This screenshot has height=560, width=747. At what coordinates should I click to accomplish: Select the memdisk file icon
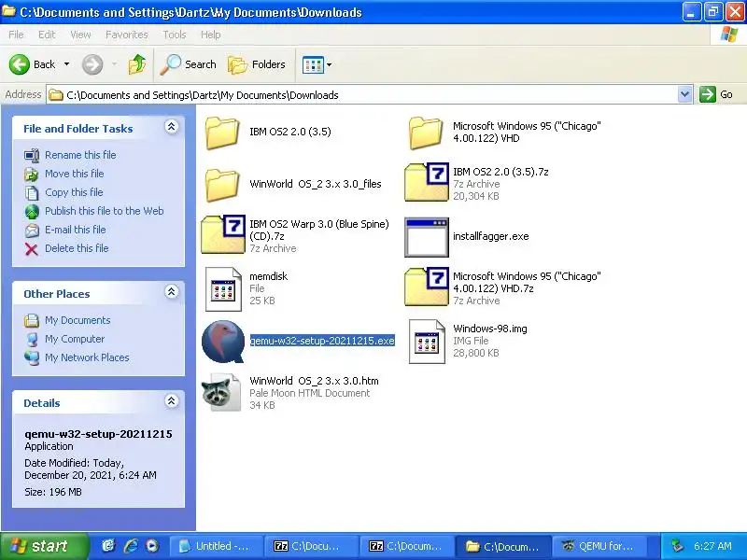pos(223,289)
